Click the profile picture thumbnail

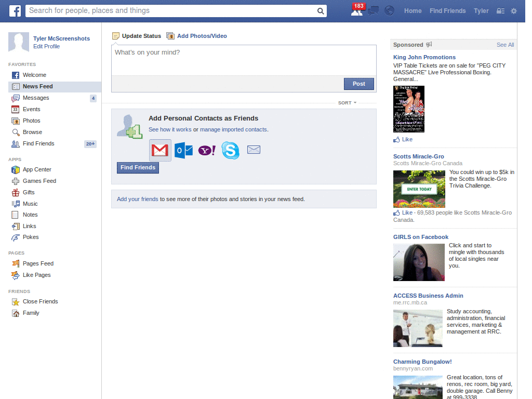[x=19, y=42]
